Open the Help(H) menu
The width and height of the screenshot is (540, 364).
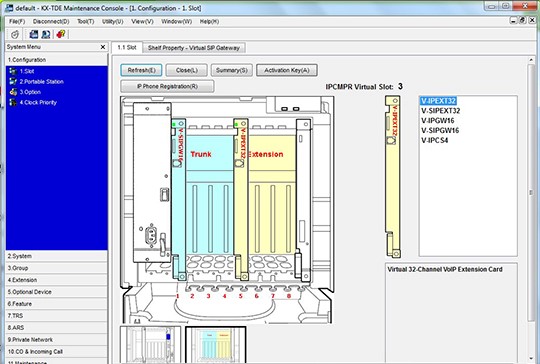pyautogui.click(x=209, y=21)
